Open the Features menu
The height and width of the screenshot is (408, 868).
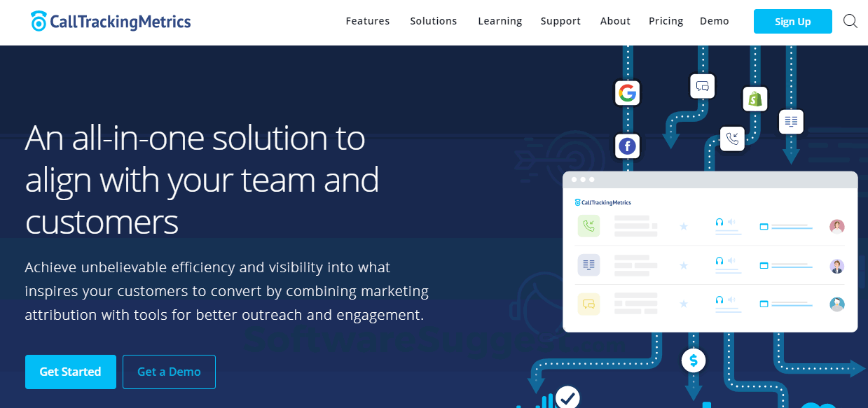click(x=368, y=21)
